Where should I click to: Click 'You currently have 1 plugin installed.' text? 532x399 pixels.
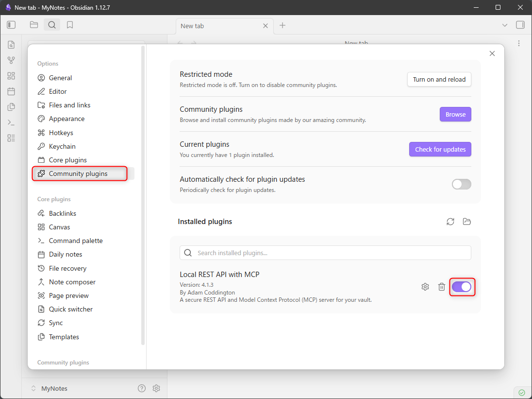tap(227, 155)
